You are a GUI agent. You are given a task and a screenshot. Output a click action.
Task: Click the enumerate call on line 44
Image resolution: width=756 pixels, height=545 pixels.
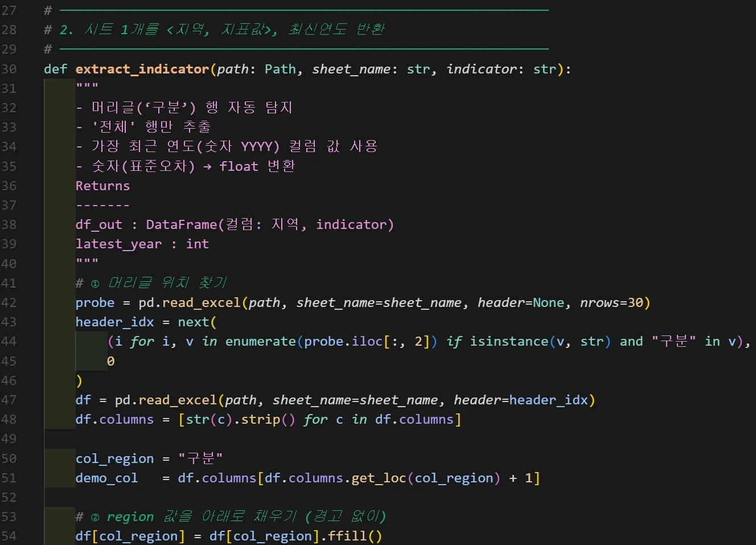click(x=261, y=341)
